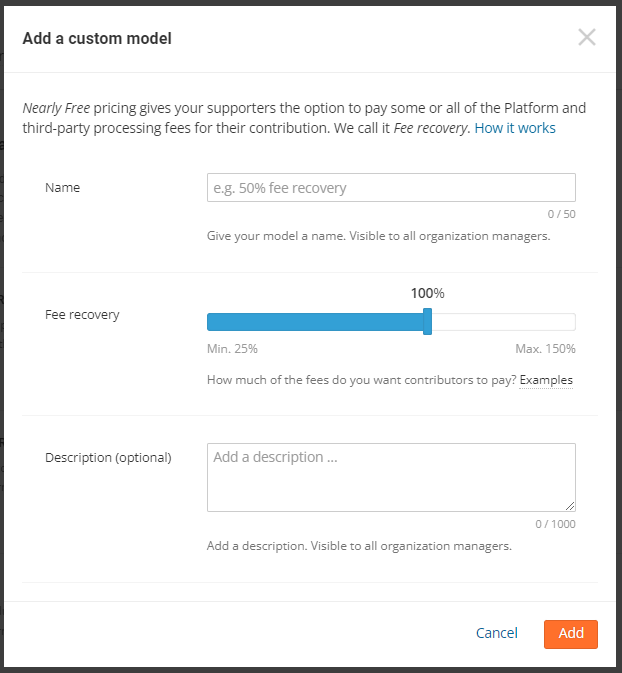Viewport: 622px width, 673px height.
Task: Open the How it works link
Action: pyautogui.click(x=515, y=128)
